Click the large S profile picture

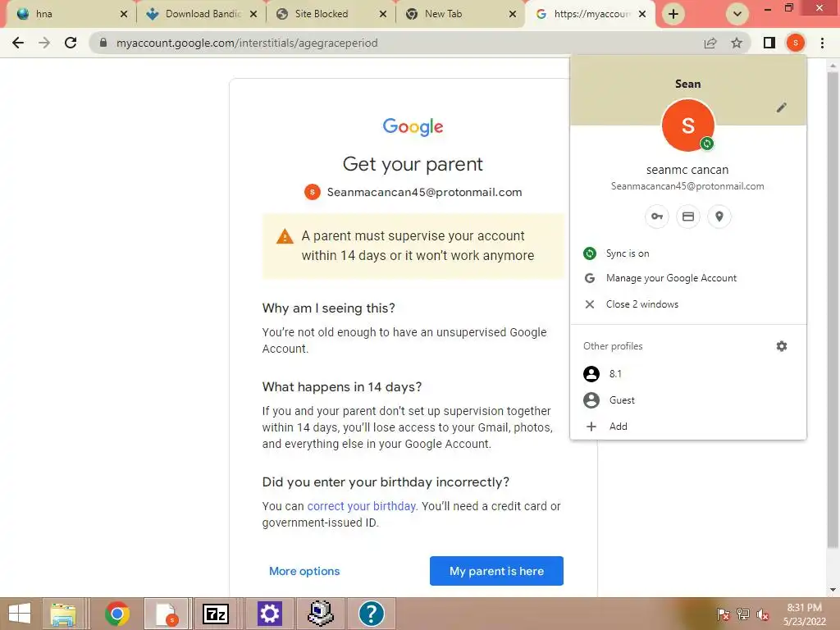(688, 126)
